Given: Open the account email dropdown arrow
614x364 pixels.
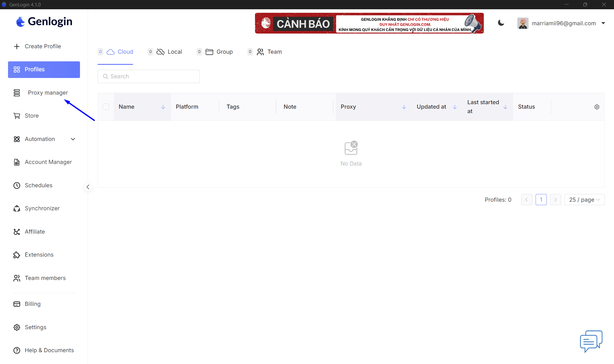Looking at the screenshot, I should pyautogui.click(x=603, y=23).
